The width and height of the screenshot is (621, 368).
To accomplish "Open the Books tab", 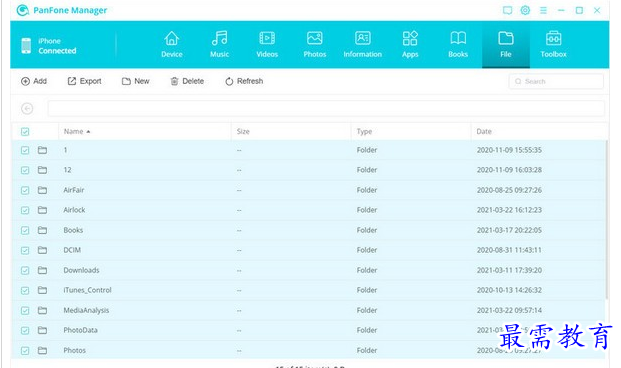I will click(458, 44).
